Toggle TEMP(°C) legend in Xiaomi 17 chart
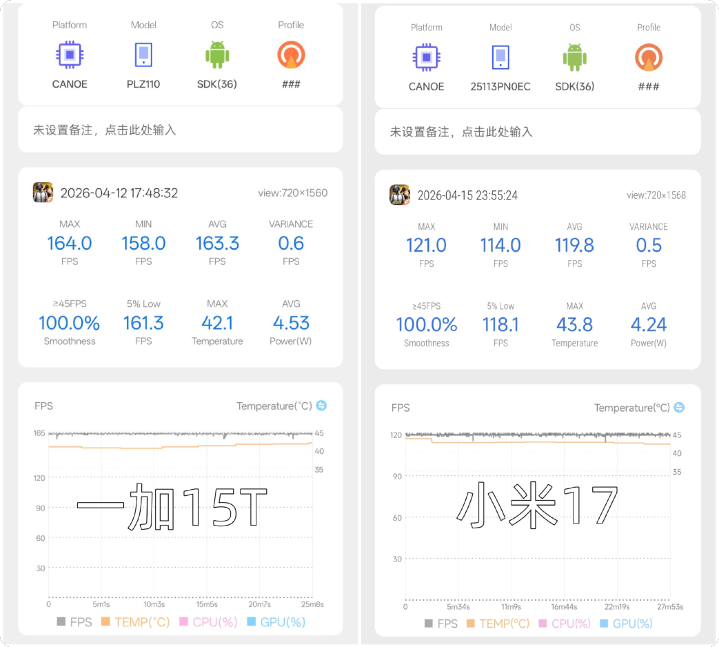 (498, 624)
